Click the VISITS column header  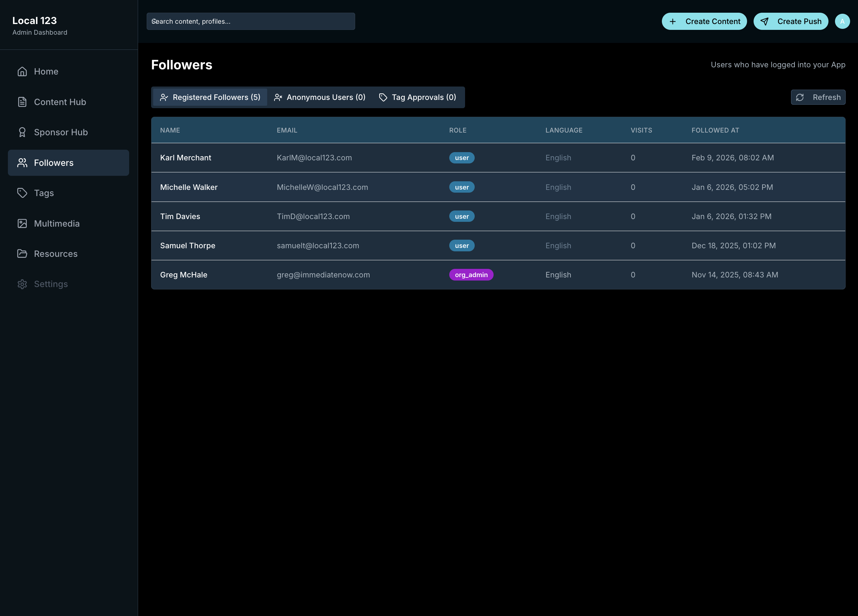click(x=641, y=130)
